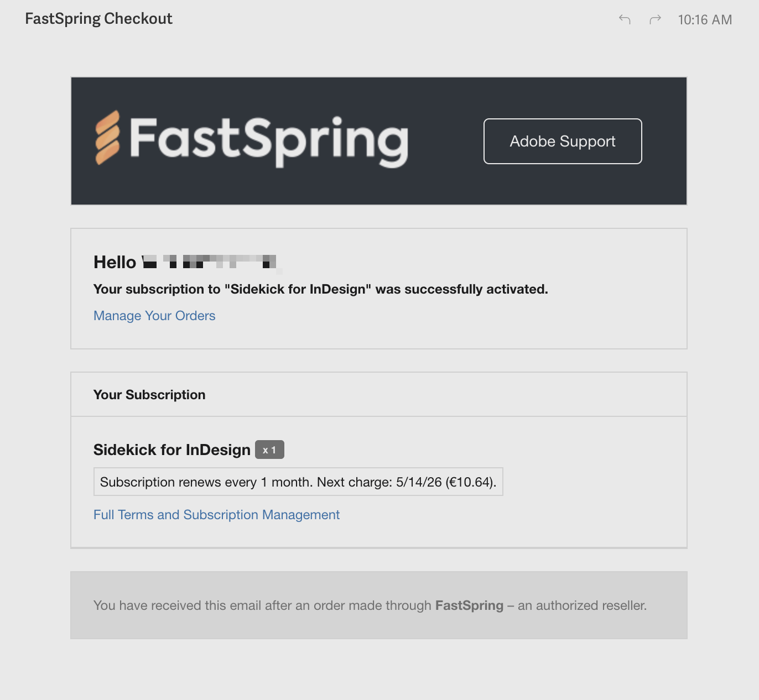Open Manage Your Orders
This screenshot has width=759, height=700.
pos(154,315)
